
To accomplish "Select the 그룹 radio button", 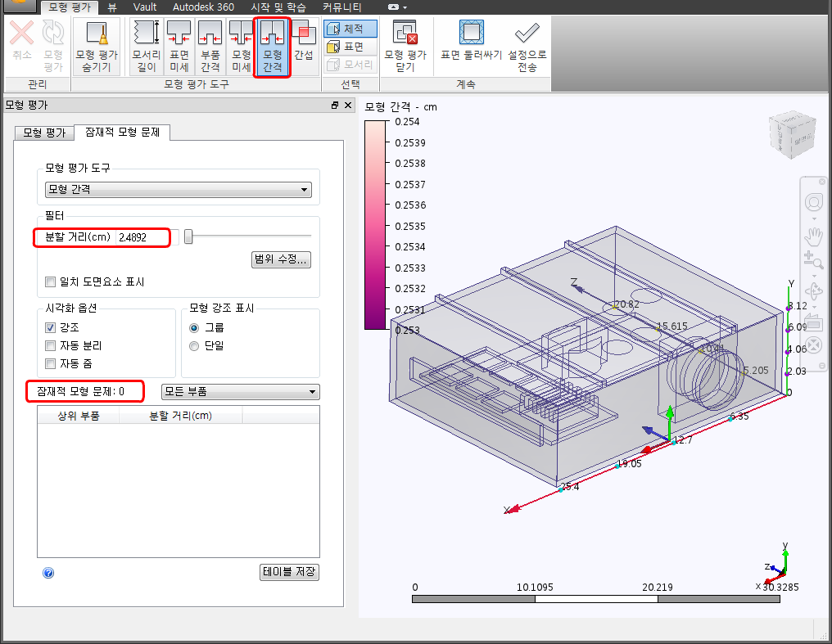I will (x=194, y=328).
